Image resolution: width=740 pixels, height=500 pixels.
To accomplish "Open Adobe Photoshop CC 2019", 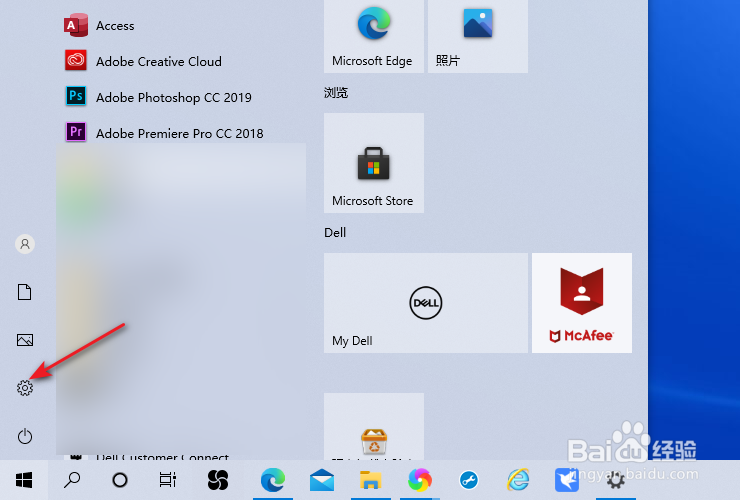I will [x=158, y=97].
